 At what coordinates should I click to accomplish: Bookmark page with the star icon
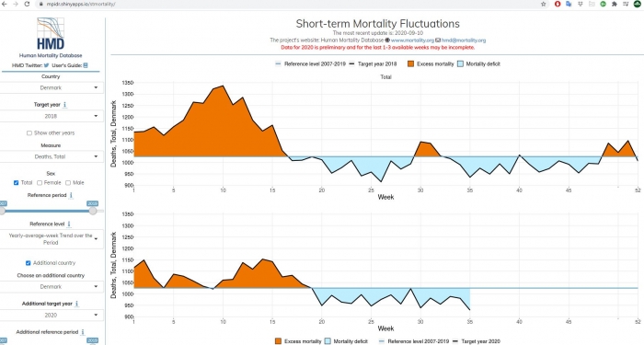coord(544,4)
